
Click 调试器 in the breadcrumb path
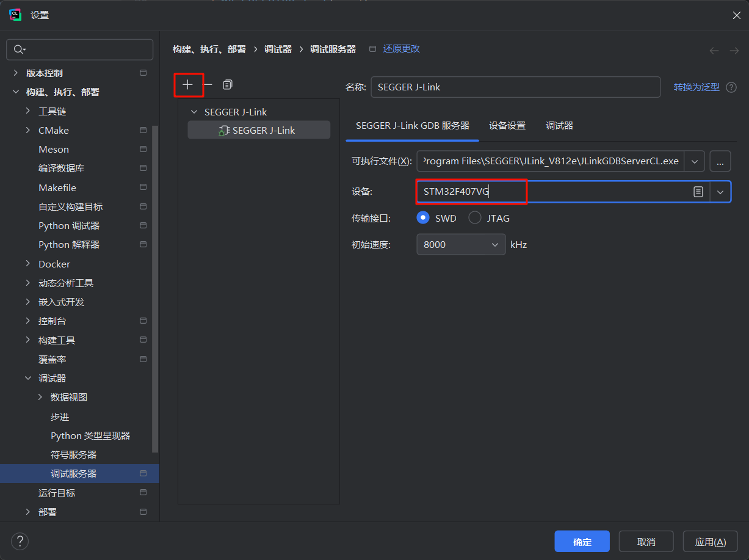coord(278,49)
